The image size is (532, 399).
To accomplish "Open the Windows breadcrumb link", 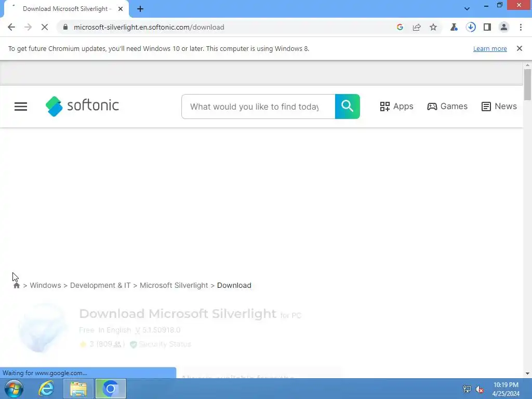I will (45, 285).
